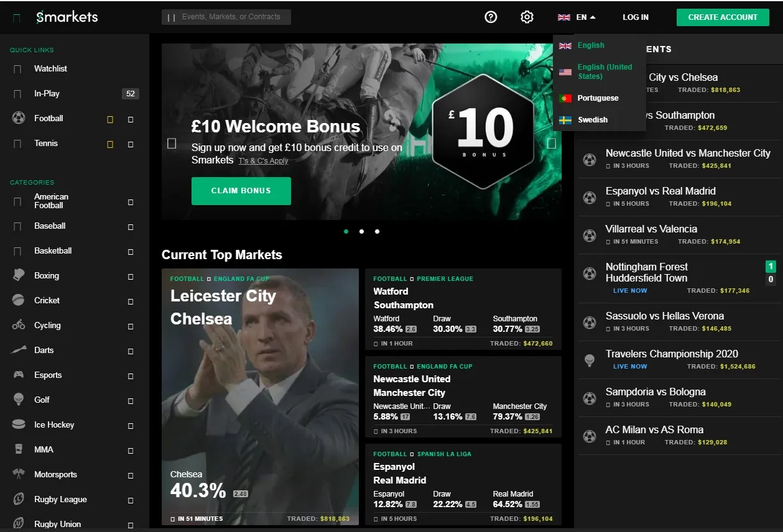Expand the American Football category

pos(131,202)
